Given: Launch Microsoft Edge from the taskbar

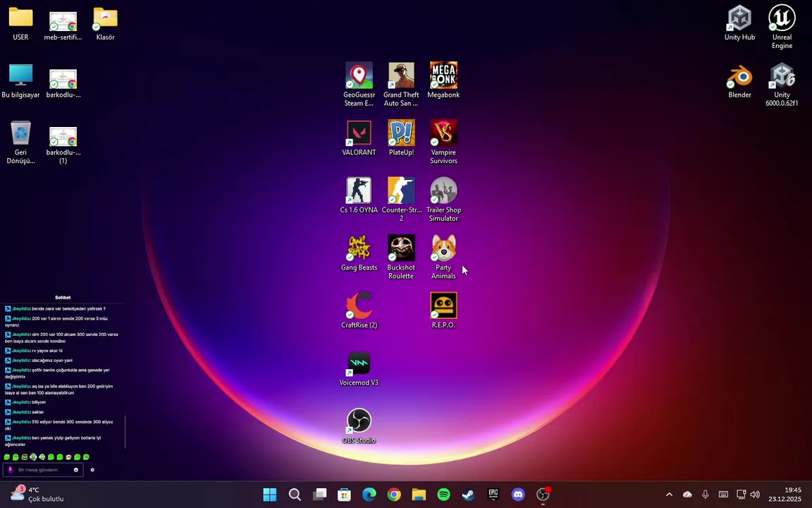Looking at the screenshot, I should coord(369,495).
